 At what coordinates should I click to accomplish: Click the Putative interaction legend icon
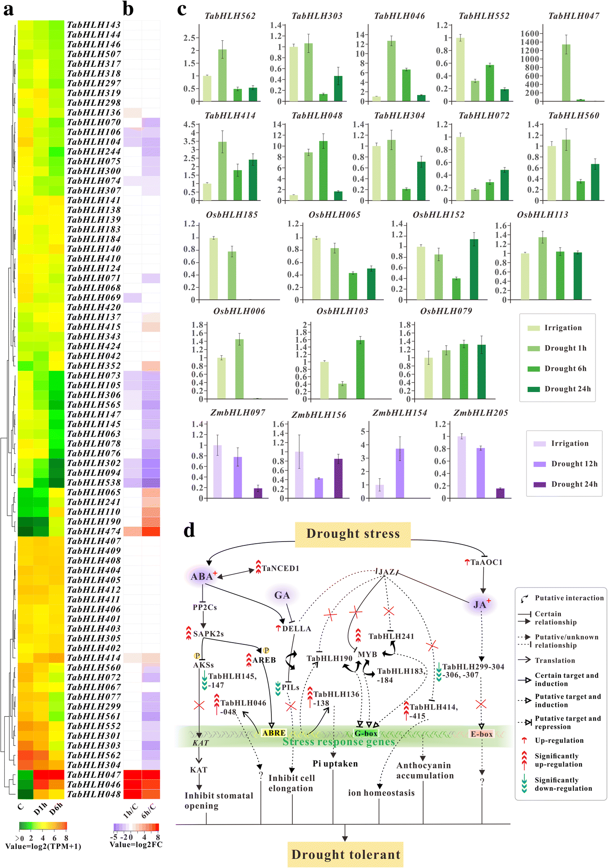click(524, 599)
